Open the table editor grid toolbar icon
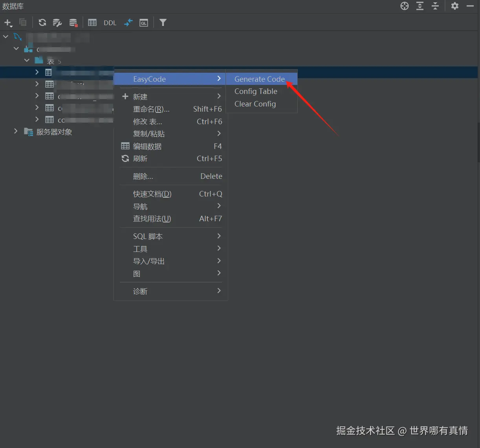Image resolution: width=480 pixels, height=448 pixels. 92,22
